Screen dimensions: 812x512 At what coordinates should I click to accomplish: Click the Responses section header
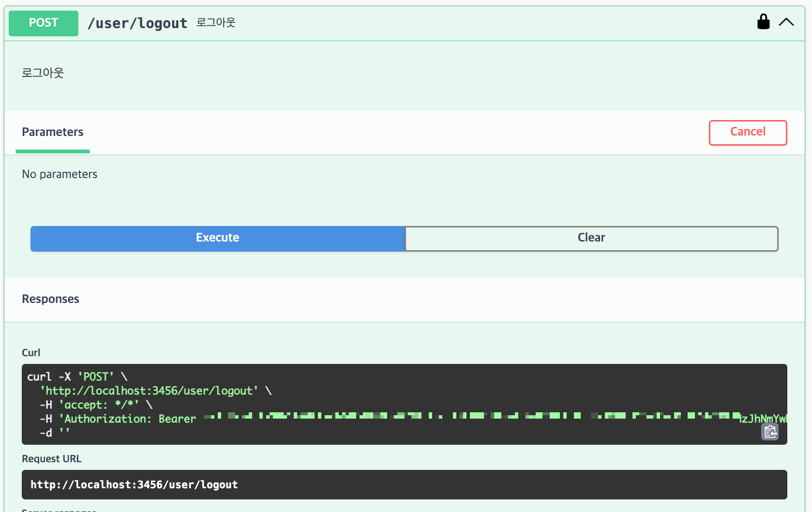point(51,299)
